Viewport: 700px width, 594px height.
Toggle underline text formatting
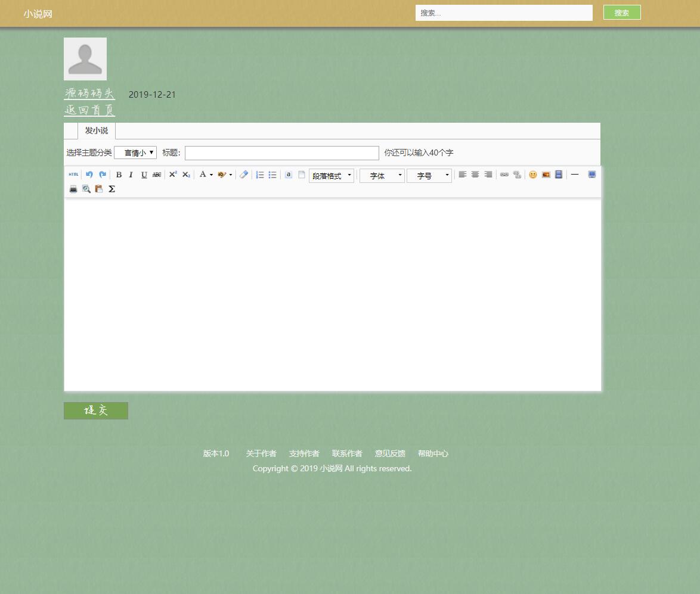(144, 175)
